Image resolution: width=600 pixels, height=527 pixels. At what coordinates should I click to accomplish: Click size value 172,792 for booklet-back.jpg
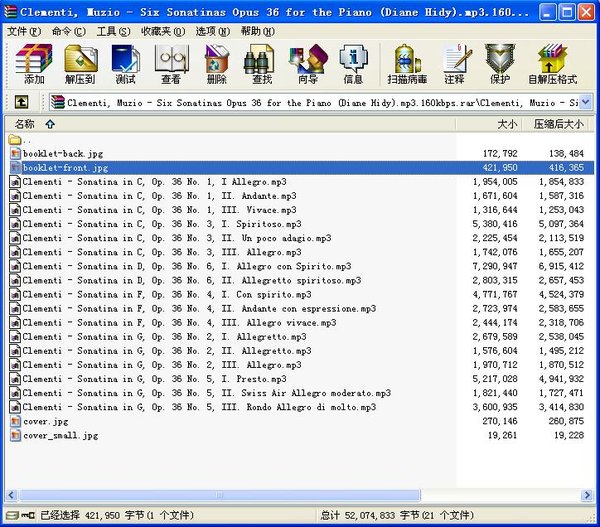(500, 153)
